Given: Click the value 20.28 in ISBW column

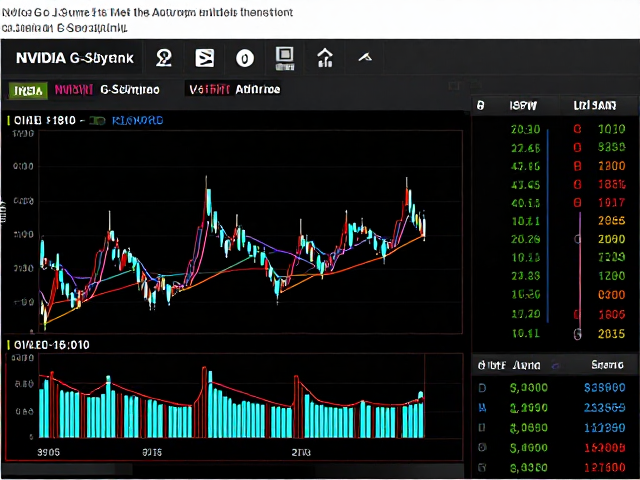Looking at the screenshot, I should click(x=525, y=239).
